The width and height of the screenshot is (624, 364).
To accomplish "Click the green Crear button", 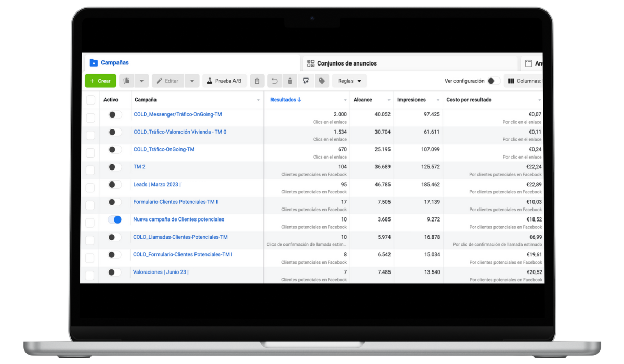I will (x=100, y=81).
